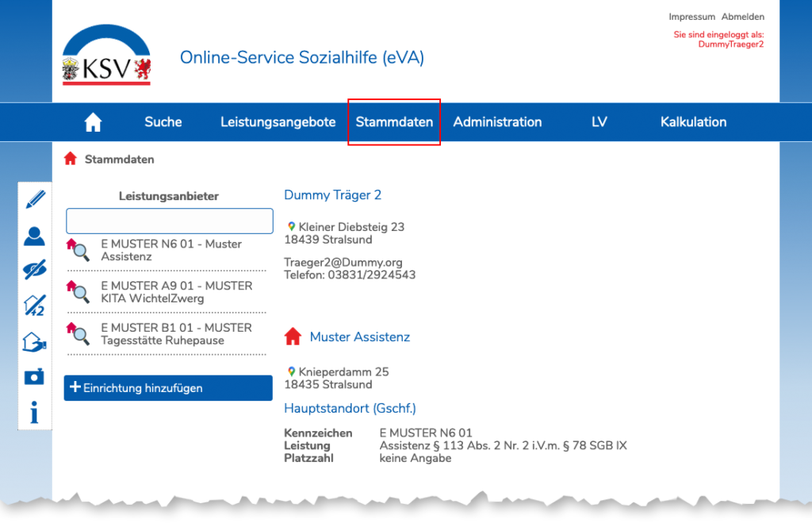Viewport: 812px width, 523px height.
Task: Click the camera icon in sidebar
Action: pos(35,377)
